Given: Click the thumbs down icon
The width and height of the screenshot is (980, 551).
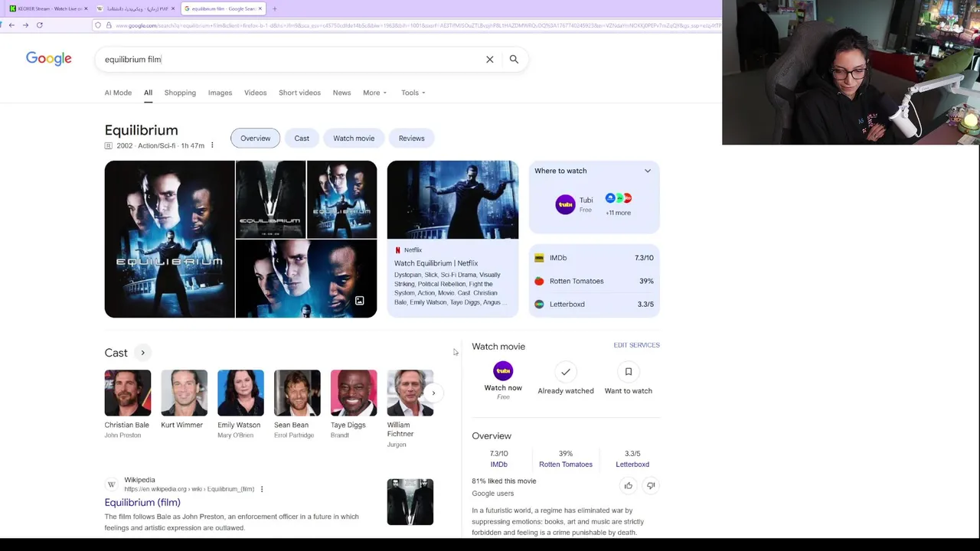Looking at the screenshot, I should [651, 485].
